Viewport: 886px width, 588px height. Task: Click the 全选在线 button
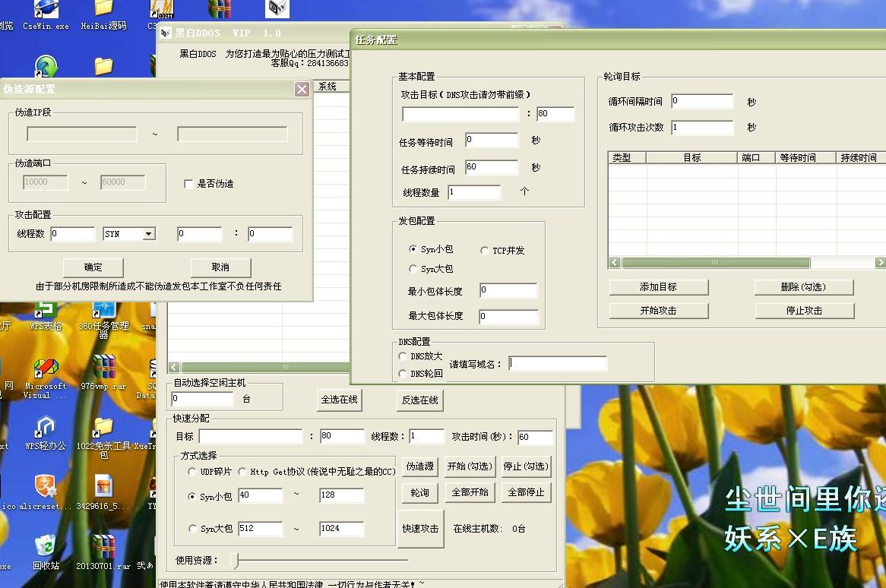(x=339, y=400)
